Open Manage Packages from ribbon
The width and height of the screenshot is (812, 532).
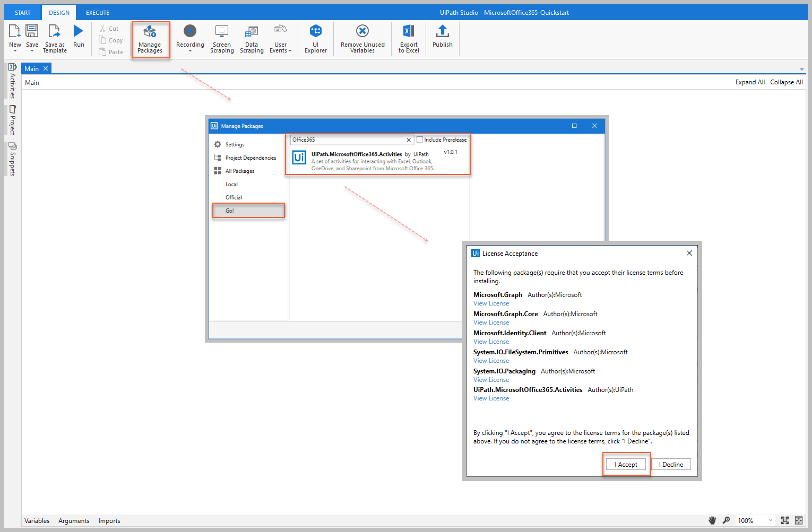point(150,39)
